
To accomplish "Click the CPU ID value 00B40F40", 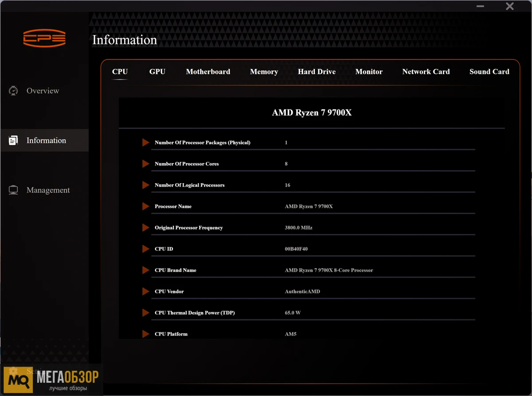I will point(296,249).
